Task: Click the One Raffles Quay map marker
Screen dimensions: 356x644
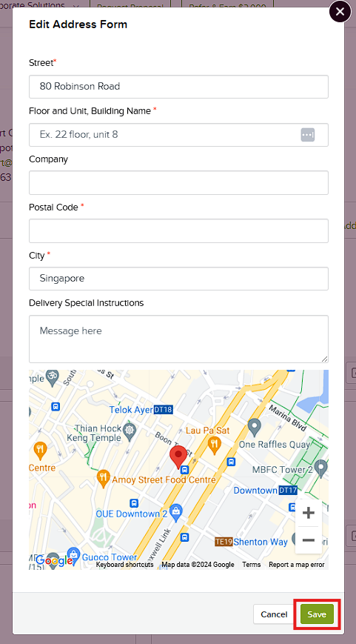Action: [255, 428]
